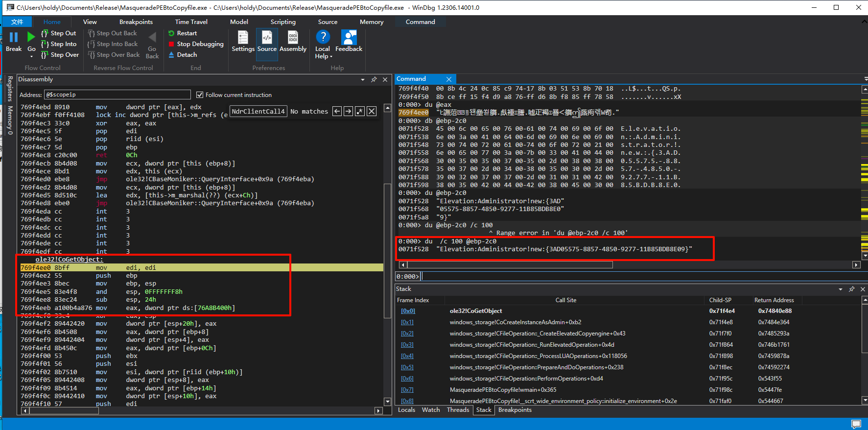868x430 pixels.
Task: Click Step Into Back
Action: pos(113,44)
